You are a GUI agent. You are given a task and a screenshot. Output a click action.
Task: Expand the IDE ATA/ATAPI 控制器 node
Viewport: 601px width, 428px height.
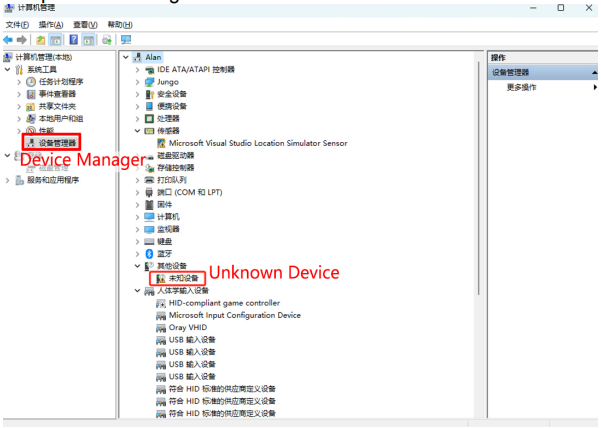click(x=137, y=70)
